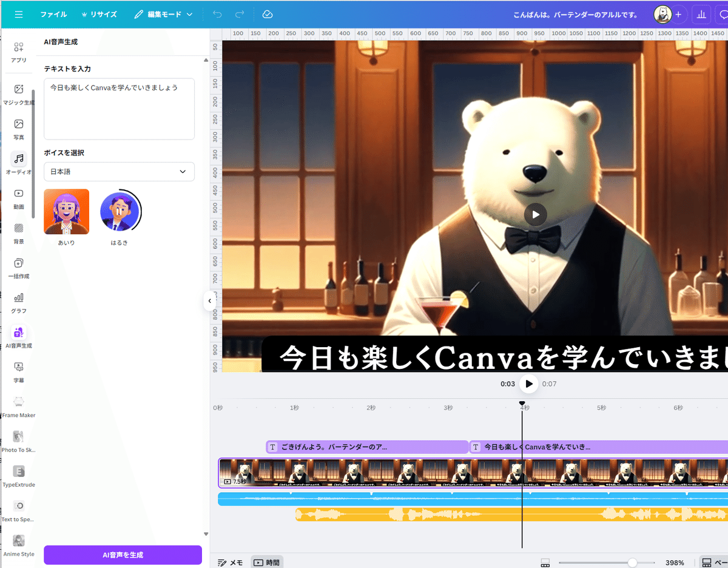Click the 398% zoom percentage

tap(675, 563)
